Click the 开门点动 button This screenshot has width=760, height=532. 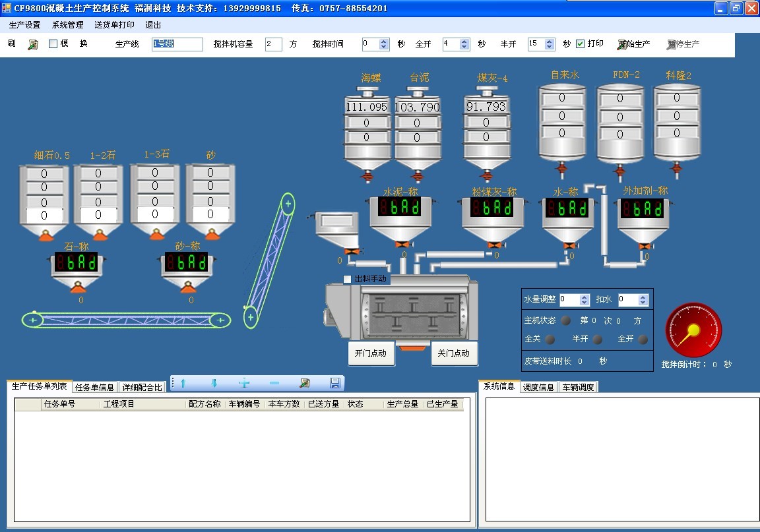(371, 353)
